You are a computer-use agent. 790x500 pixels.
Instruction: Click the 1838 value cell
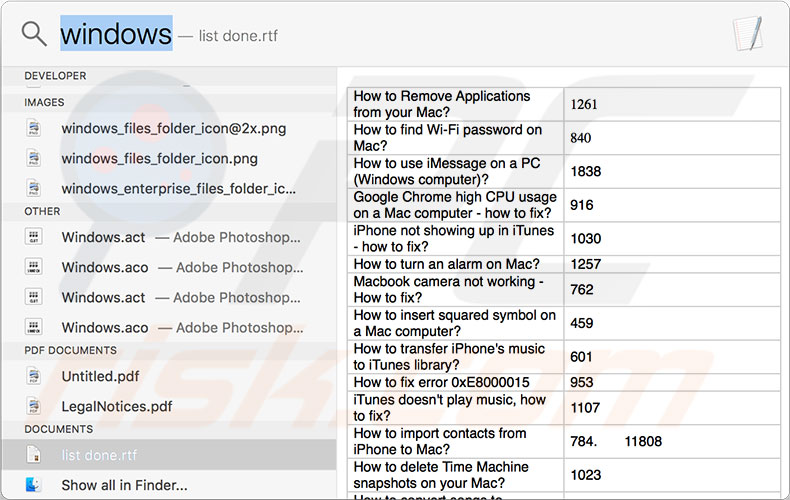tap(673, 172)
